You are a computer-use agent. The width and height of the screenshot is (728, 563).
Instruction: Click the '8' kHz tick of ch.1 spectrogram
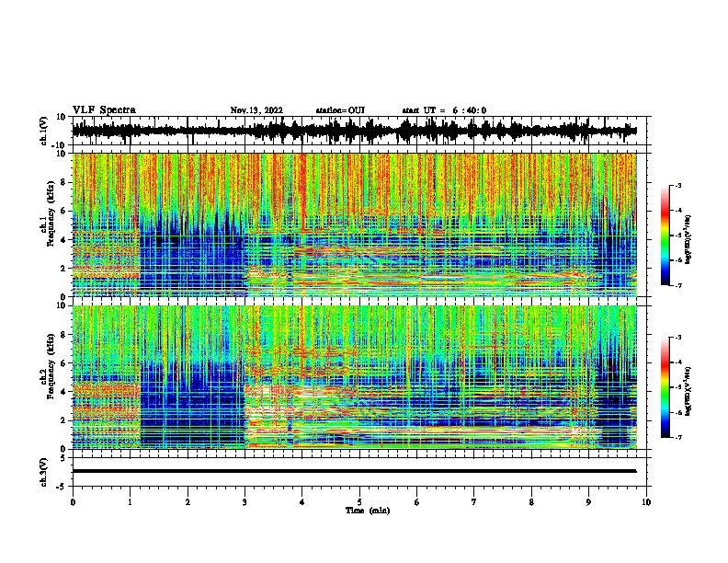coord(64,182)
